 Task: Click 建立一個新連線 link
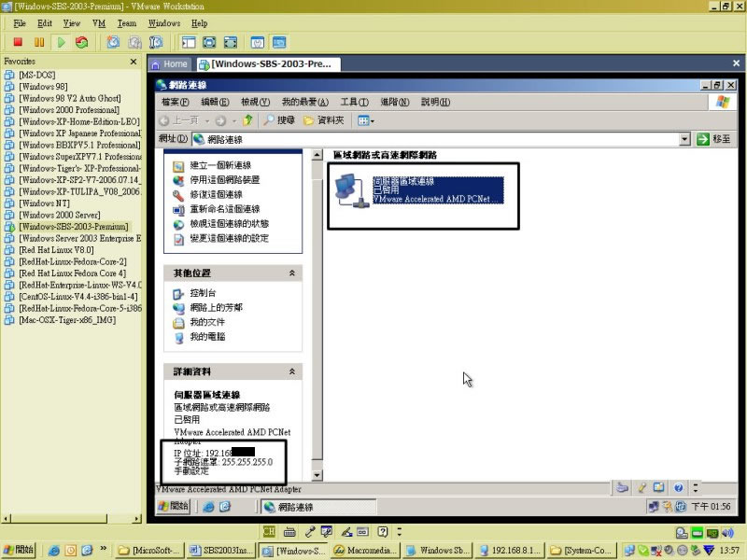220,165
